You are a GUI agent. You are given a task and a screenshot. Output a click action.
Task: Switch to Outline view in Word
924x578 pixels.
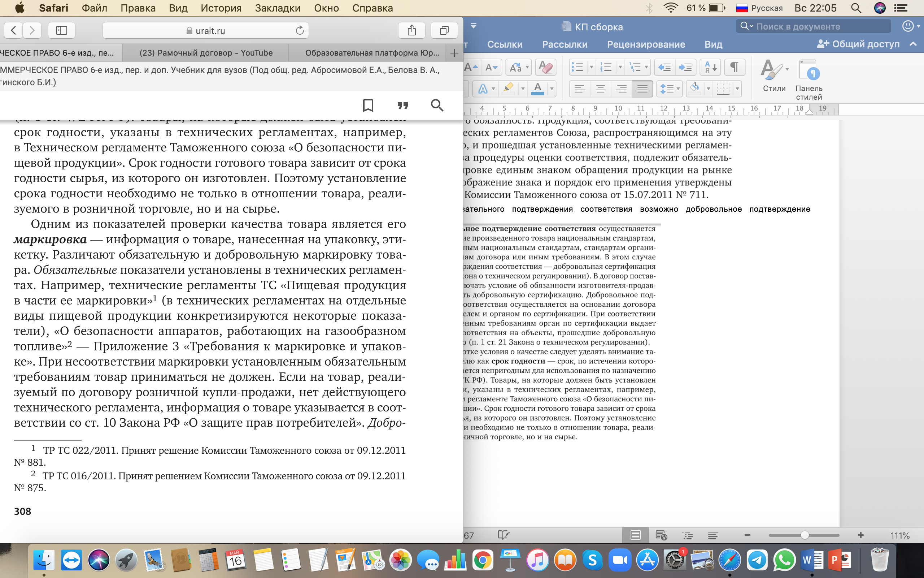pyautogui.click(x=687, y=536)
